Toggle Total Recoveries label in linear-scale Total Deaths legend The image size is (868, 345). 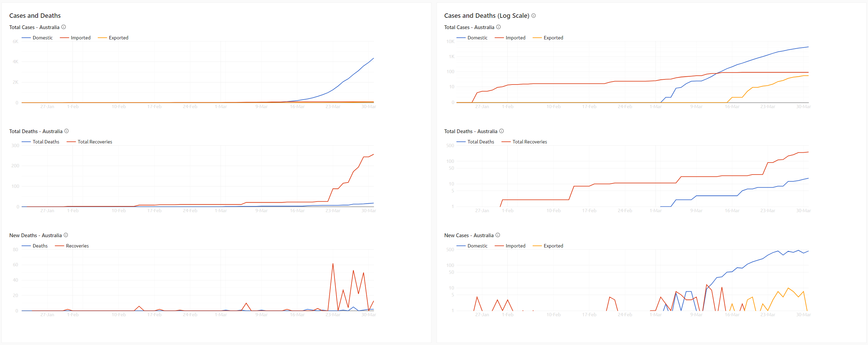click(x=95, y=142)
